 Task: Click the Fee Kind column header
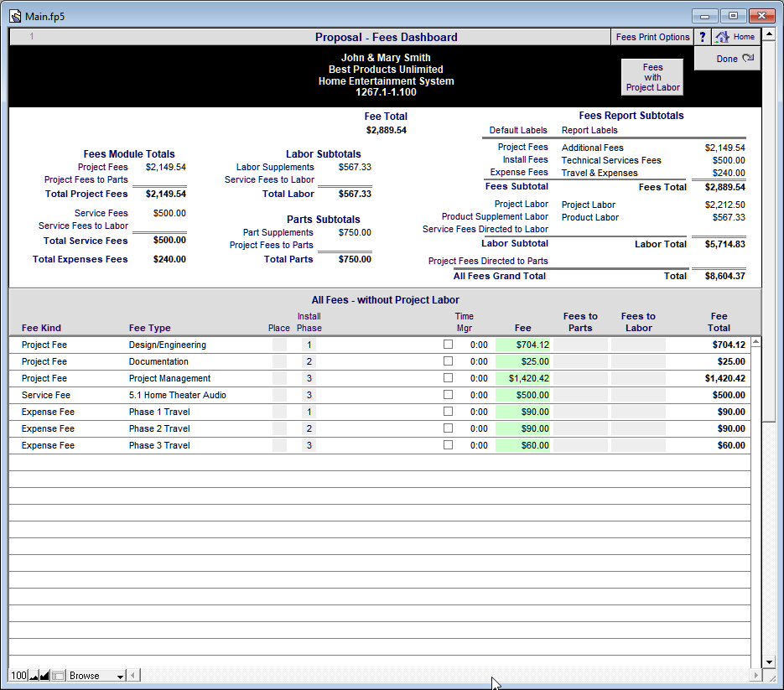[x=41, y=328]
